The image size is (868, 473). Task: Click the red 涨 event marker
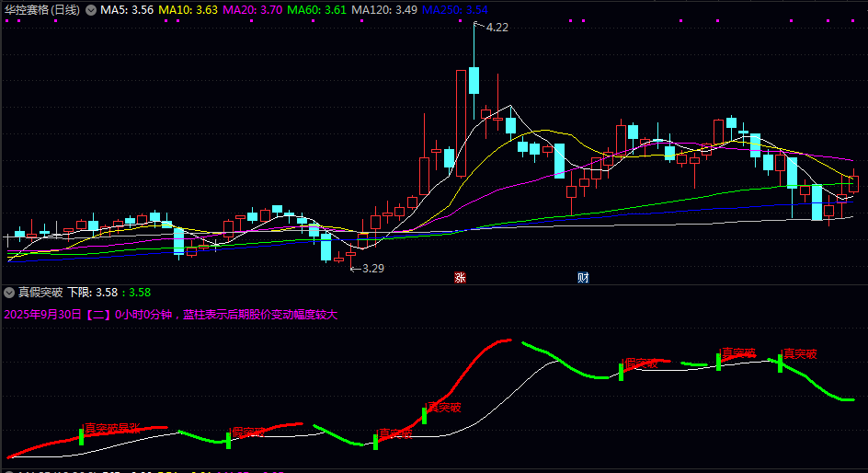(460, 278)
